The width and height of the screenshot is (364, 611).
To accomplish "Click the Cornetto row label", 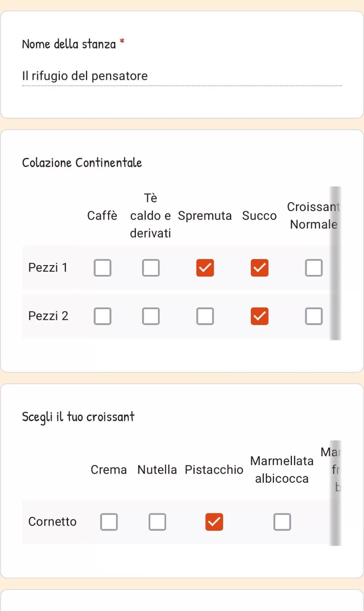I will pyautogui.click(x=52, y=522).
